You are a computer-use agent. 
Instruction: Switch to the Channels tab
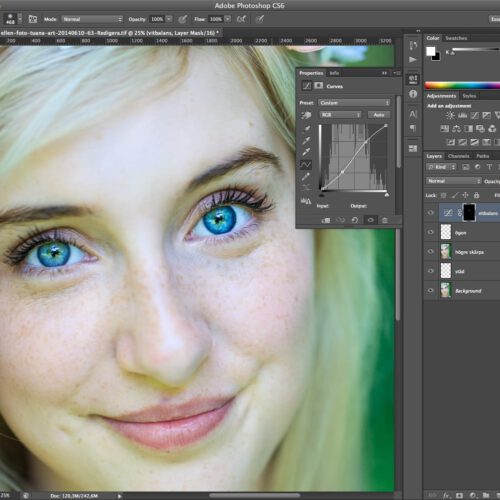coord(458,156)
